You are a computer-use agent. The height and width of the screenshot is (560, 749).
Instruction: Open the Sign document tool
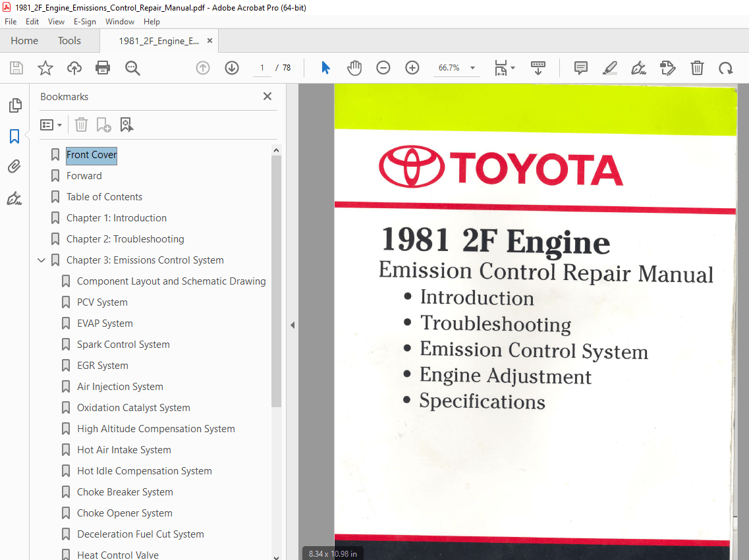(x=638, y=67)
